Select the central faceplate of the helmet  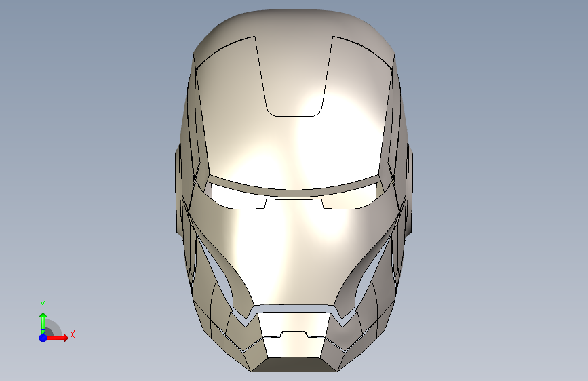293,252
